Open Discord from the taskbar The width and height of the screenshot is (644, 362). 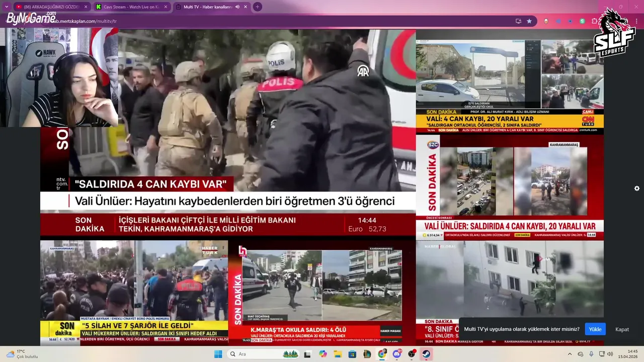tap(397, 354)
